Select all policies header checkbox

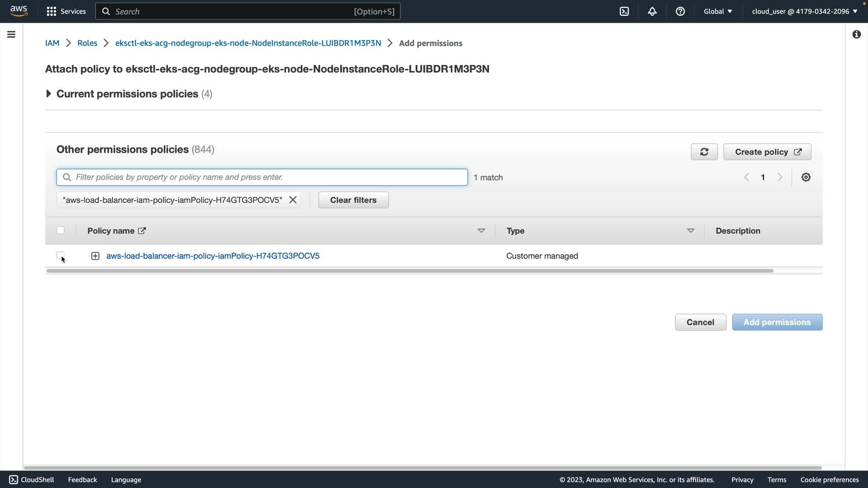click(x=61, y=230)
